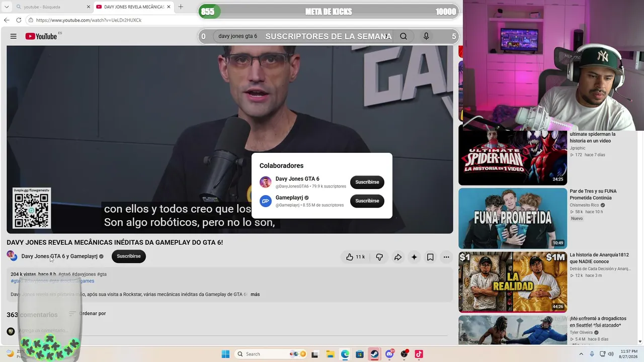Close the 'DAVY JONES REVELA MECÂNICAS' tab
This screenshot has width=644, height=362.
point(169,7)
